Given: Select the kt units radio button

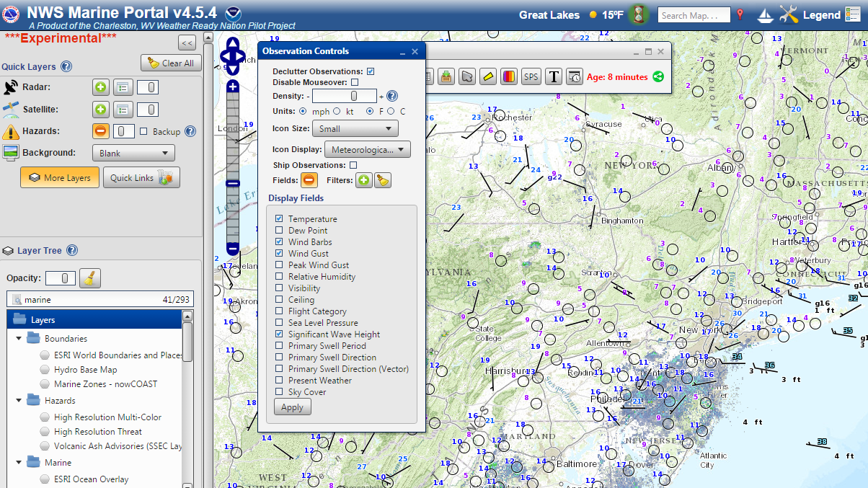Looking at the screenshot, I should point(337,112).
